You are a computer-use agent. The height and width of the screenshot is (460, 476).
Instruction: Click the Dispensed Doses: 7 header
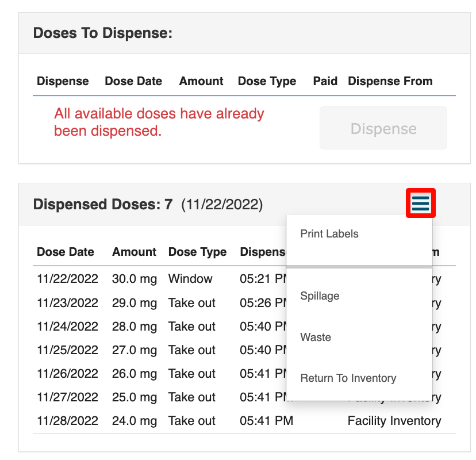click(102, 204)
